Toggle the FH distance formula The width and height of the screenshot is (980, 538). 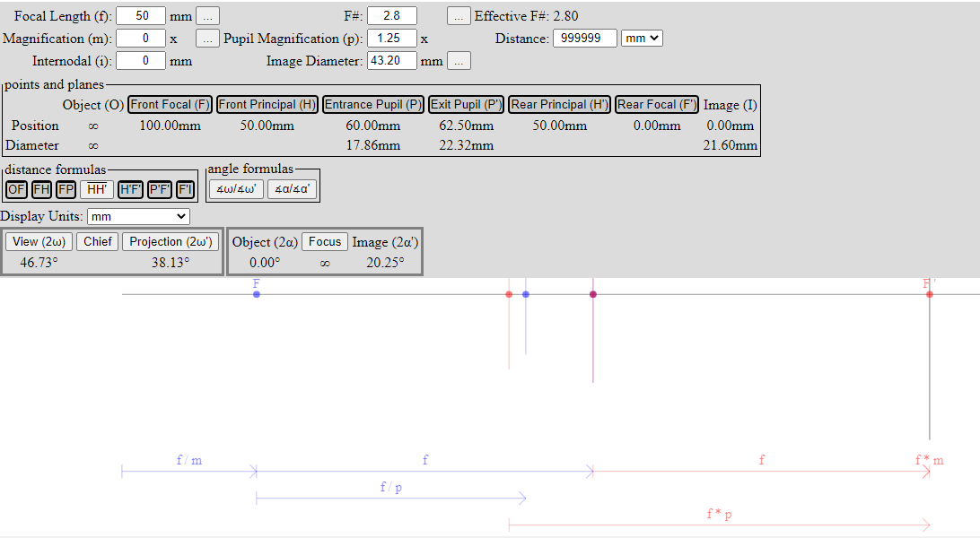pos(41,189)
